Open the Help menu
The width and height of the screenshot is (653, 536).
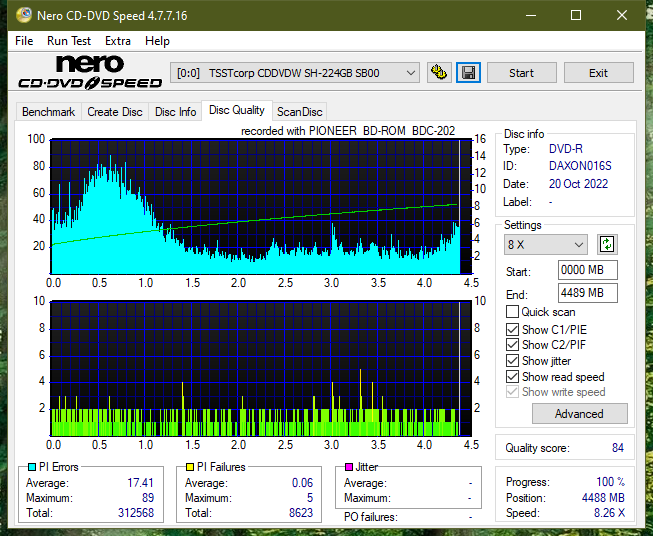(157, 41)
